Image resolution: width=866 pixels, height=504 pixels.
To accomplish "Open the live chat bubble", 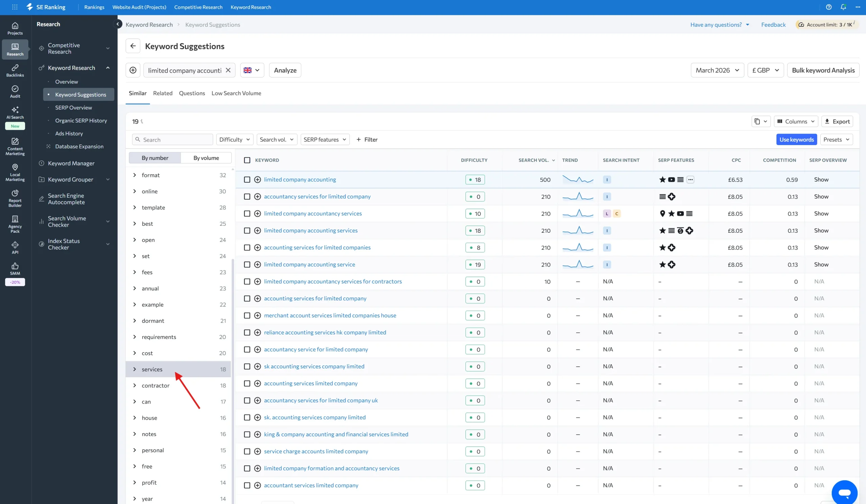I will click(844, 492).
